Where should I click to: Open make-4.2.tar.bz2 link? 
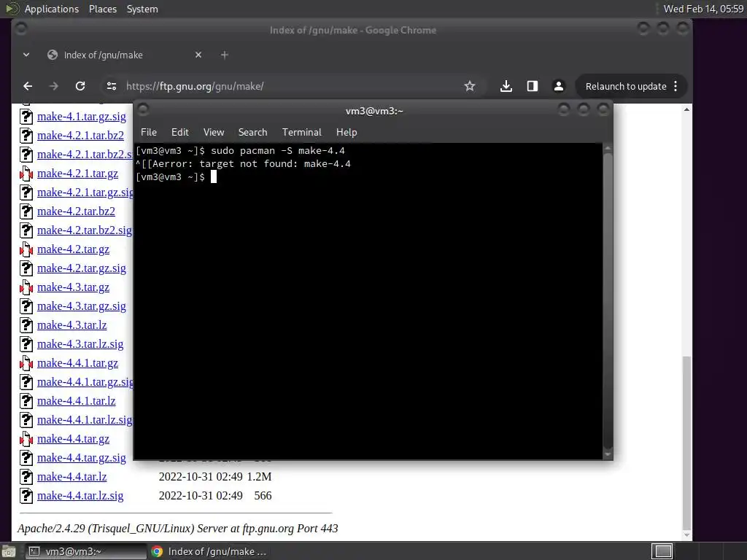click(x=76, y=211)
